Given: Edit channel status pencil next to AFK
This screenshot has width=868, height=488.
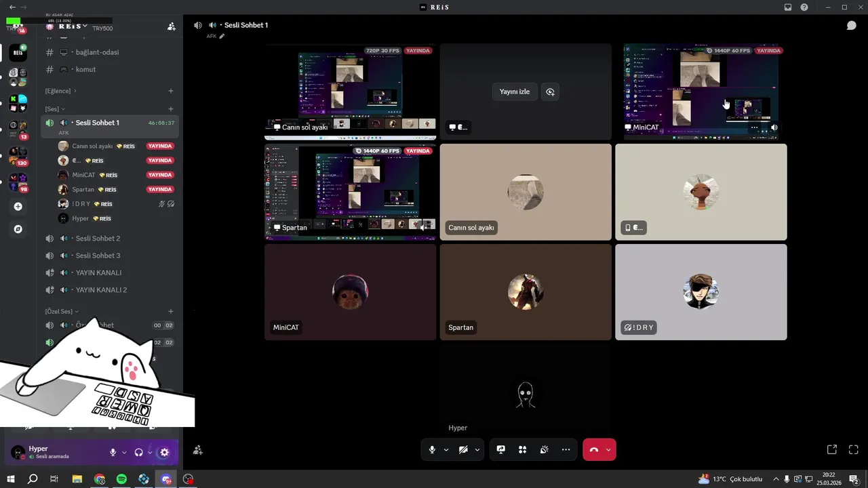Looking at the screenshot, I should click(x=222, y=36).
